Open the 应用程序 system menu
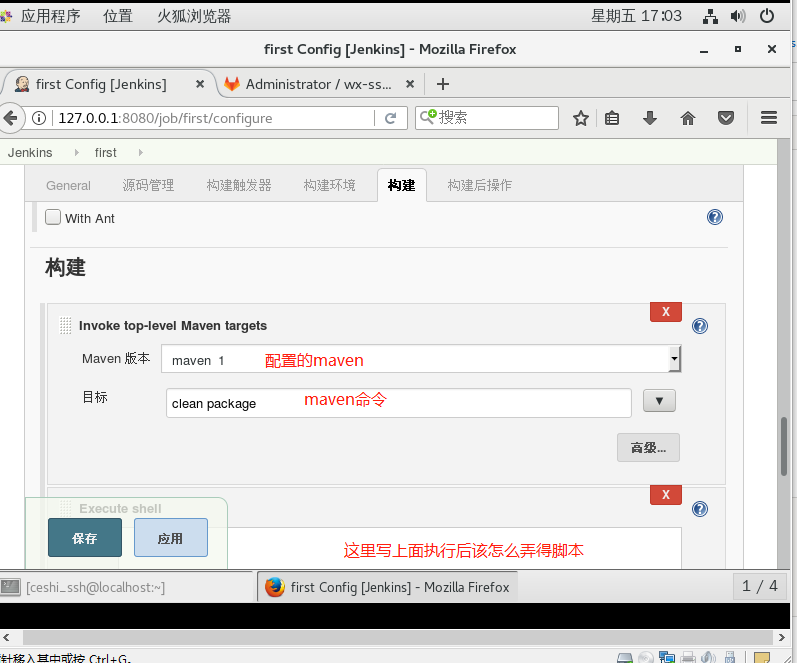This screenshot has width=797, height=663. (x=50, y=16)
